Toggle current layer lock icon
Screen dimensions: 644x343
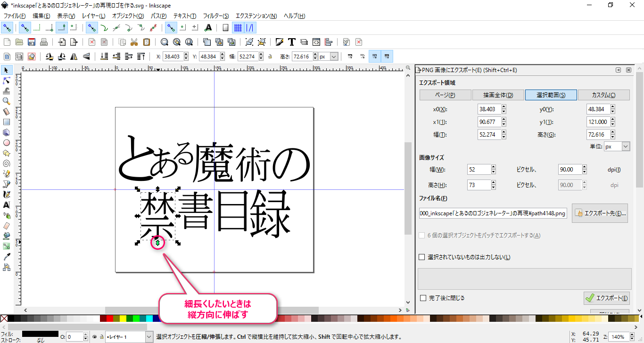pos(101,337)
